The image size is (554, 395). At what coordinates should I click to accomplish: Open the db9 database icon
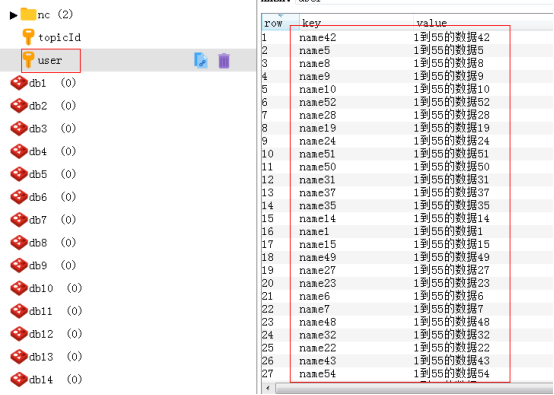(19, 265)
